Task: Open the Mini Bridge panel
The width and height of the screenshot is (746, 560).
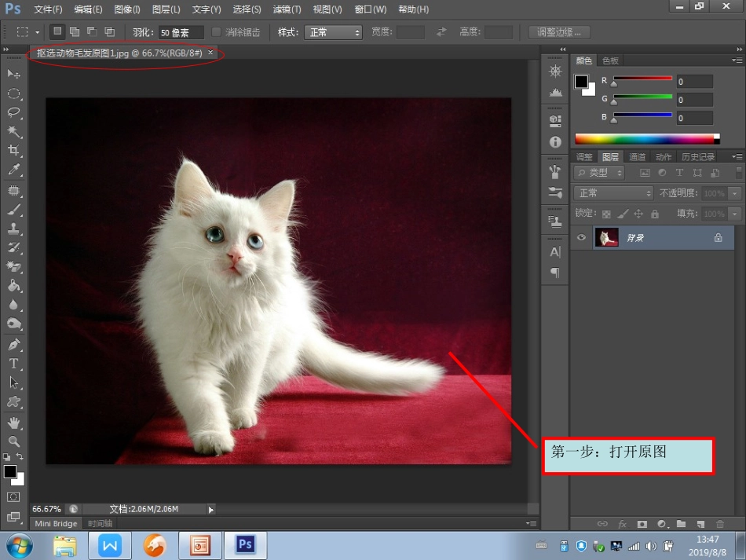Action: click(56, 523)
